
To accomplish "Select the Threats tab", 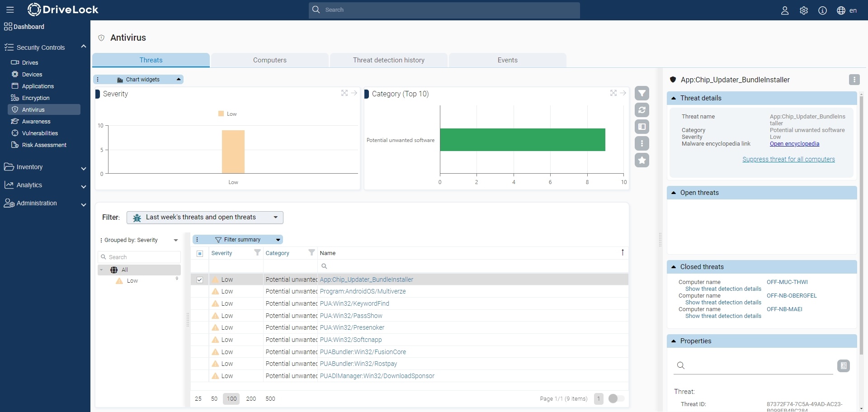I will (151, 60).
